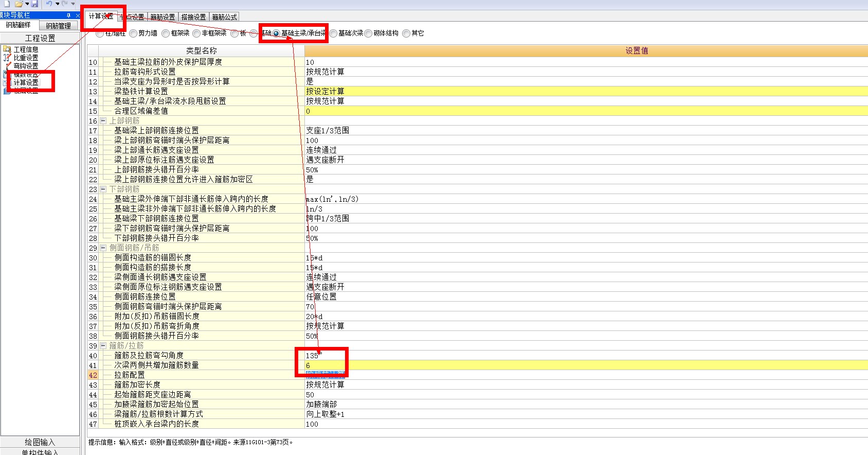The width and height of the screenshot is (868, 455).
Task: Click the 工程信息 icon in the sidebar
Action: (x=7, y=49)
